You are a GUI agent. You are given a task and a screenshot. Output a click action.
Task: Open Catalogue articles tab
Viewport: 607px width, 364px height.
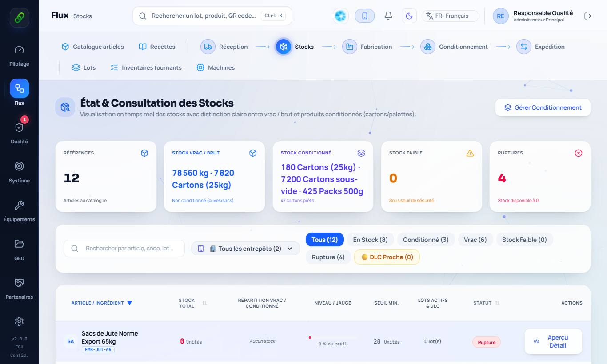tap(92, 47)
